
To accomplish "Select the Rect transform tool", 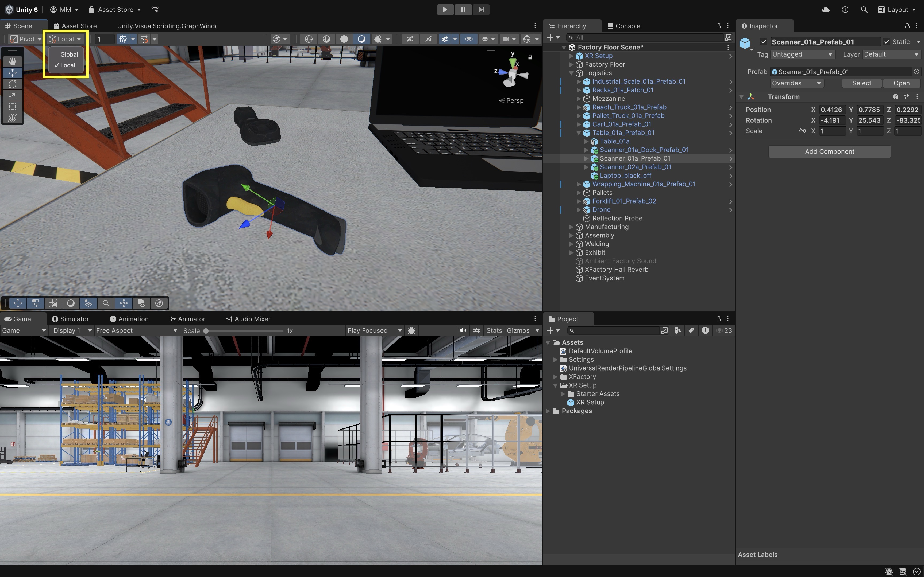I will pyautogui.click(x=13, y=107).
